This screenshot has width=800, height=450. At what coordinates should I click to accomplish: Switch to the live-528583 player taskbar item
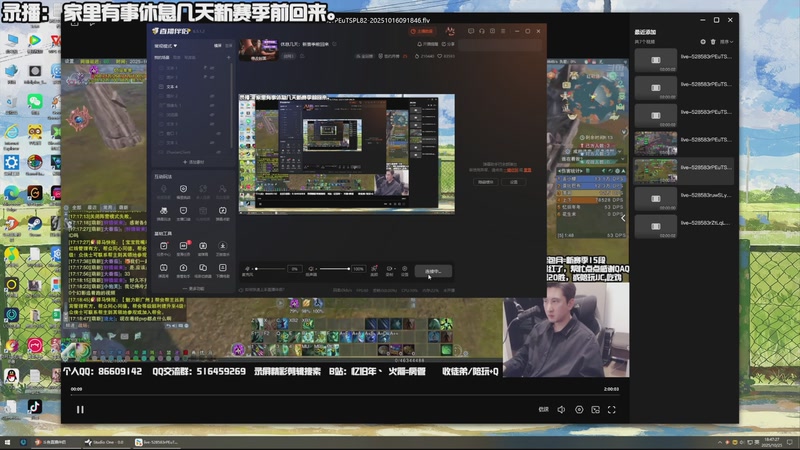coord(157,442)
